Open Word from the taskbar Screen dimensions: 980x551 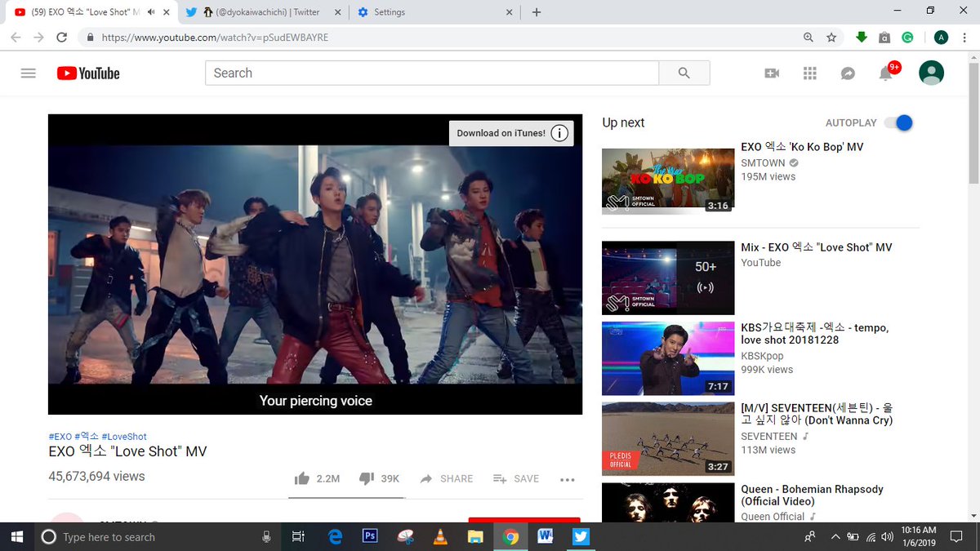[545, 536]
